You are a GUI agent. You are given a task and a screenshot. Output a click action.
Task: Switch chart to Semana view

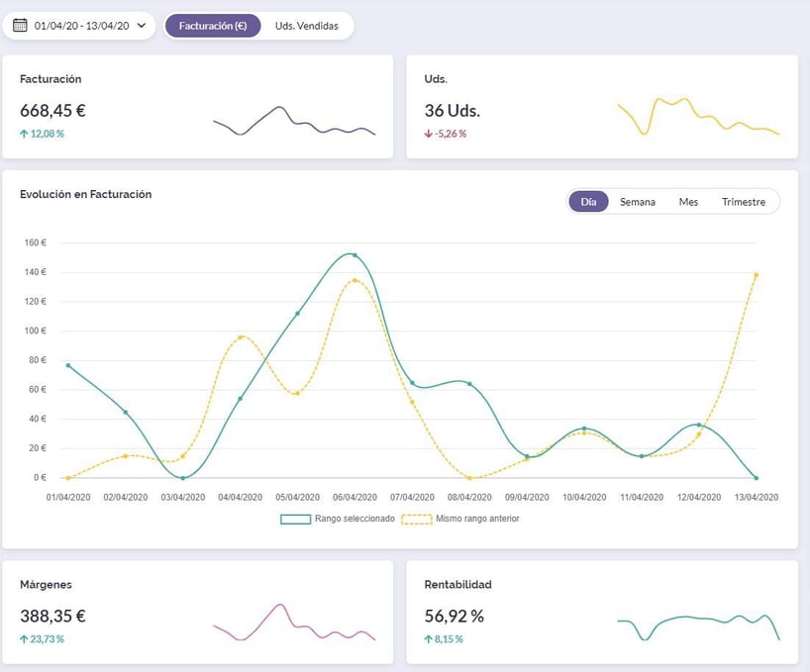click(638, 202)
